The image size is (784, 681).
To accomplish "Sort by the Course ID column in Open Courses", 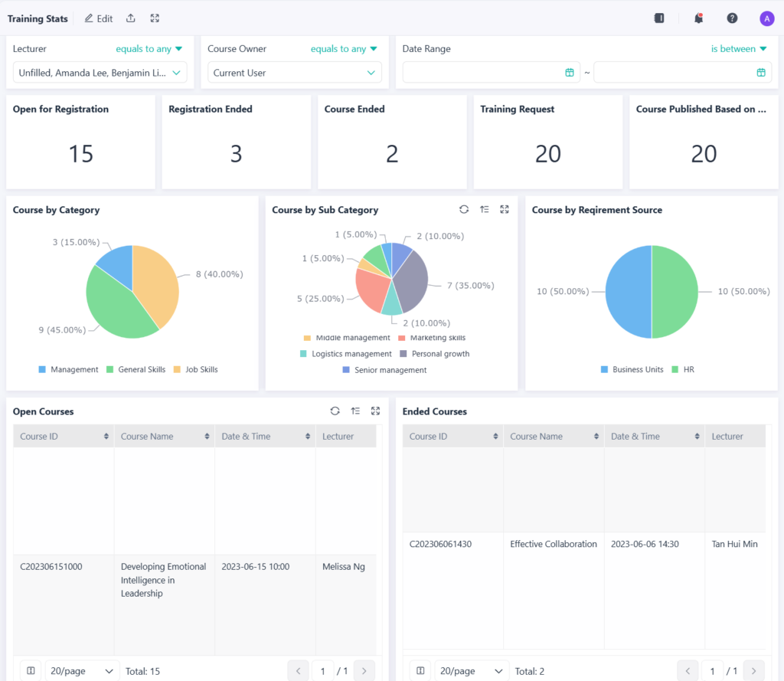I will 106,437.
